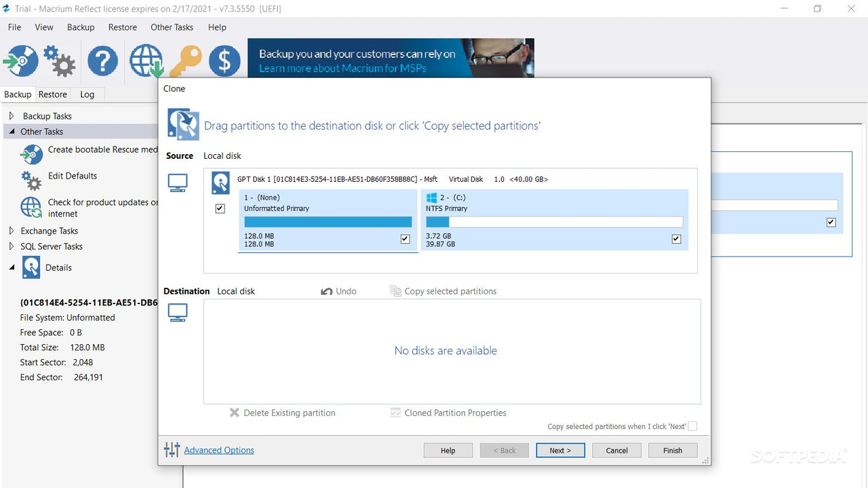Expand the Exchange Tasks tree node

[x=12, y=231]
